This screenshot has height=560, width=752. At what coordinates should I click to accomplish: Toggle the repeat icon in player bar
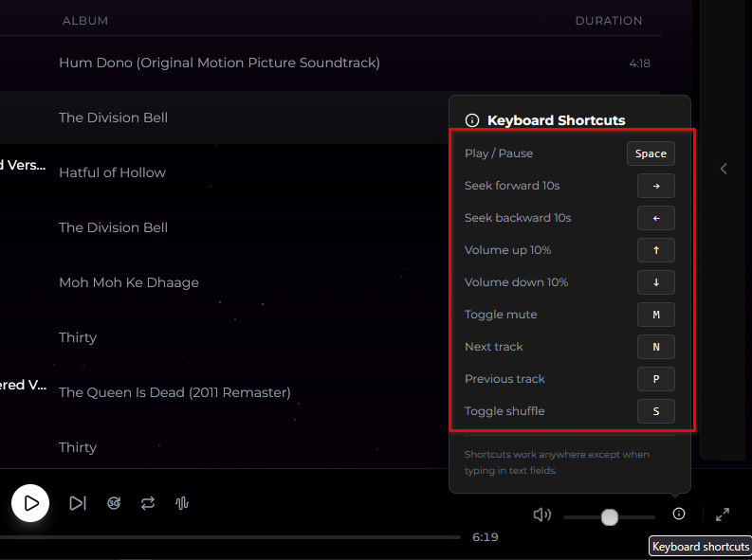tap(148, 503)
